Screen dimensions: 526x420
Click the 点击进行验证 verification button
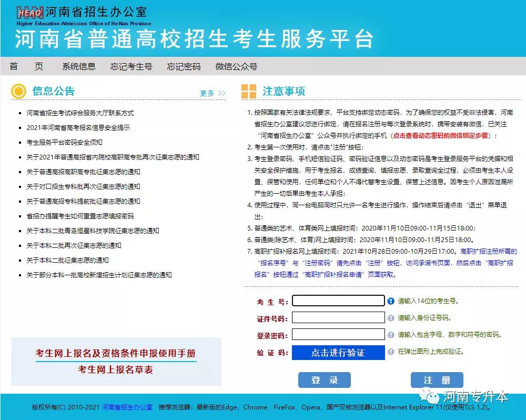(x=338, y=353)
